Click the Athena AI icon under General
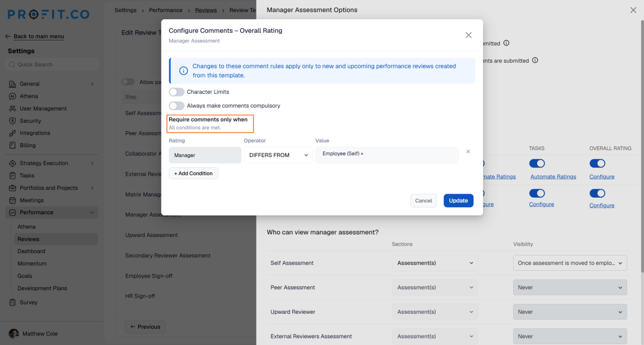Image resolution: width=644 pixels, height=345 pixels. coord(12,96)
